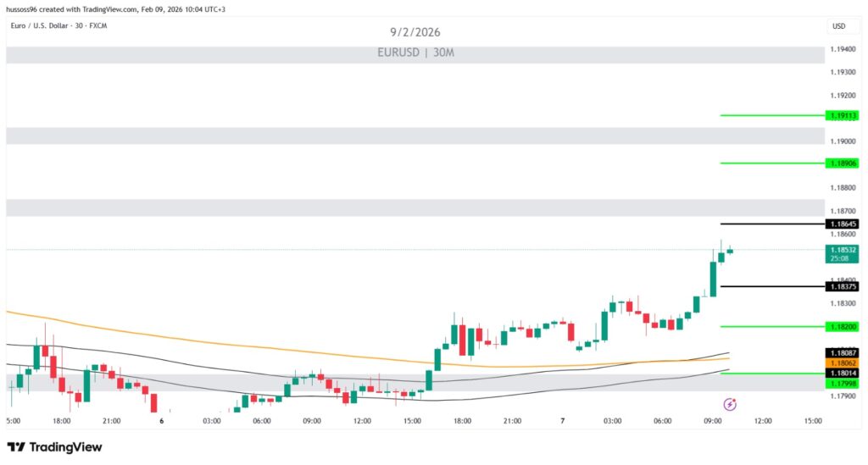The image size is (868, 465).
Task: Click day marker 7 on time axis
Action: (x=562, y=420)
